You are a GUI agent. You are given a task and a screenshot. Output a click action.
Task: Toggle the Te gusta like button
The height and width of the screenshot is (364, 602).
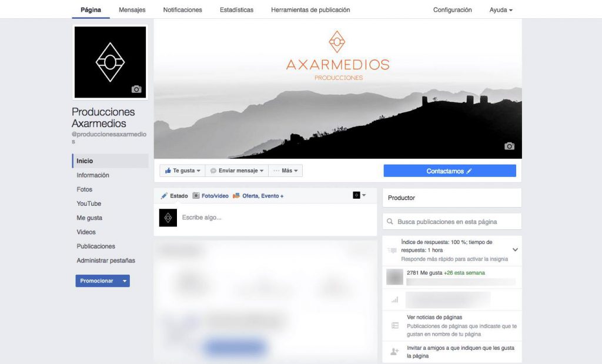(x=182, y=171)
